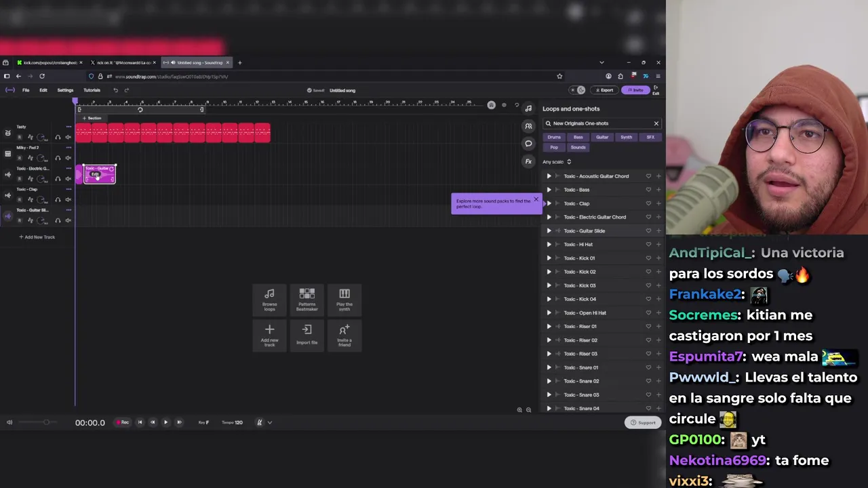Click timeline settings gear icon
This screenshot has width=868, height=488.
click(x=504, y=105)
